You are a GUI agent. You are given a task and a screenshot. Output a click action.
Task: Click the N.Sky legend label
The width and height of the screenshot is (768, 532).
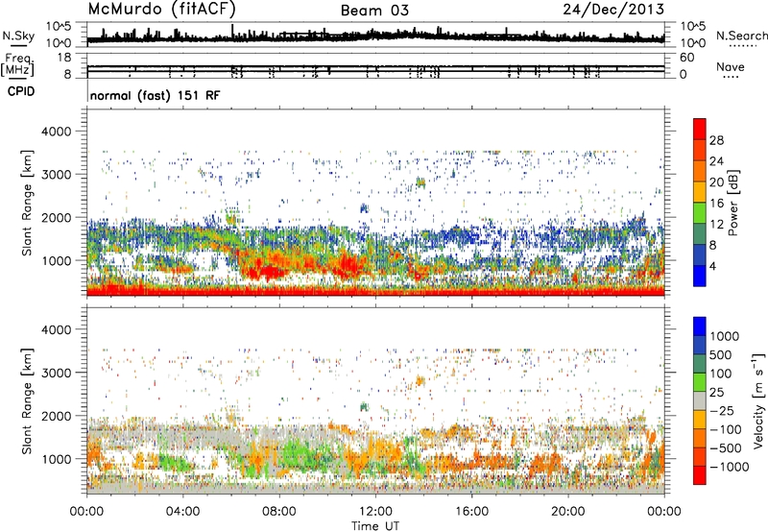(18, 36)
